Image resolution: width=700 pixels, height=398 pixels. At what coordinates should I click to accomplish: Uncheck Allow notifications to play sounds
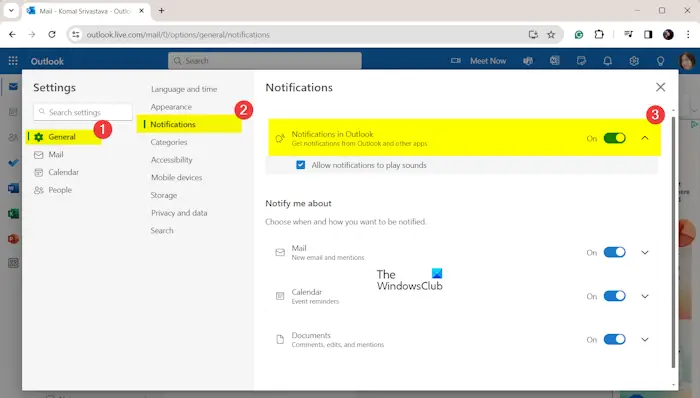[300, 165]
